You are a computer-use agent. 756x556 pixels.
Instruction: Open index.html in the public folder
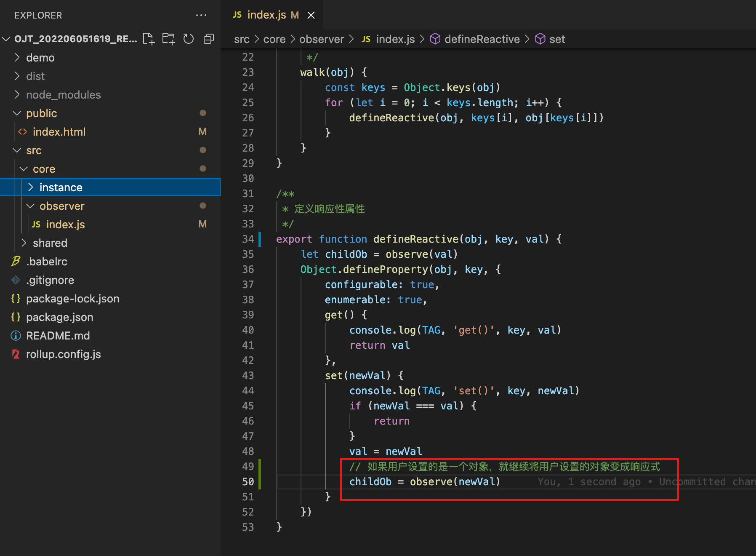tap(110, 132)
